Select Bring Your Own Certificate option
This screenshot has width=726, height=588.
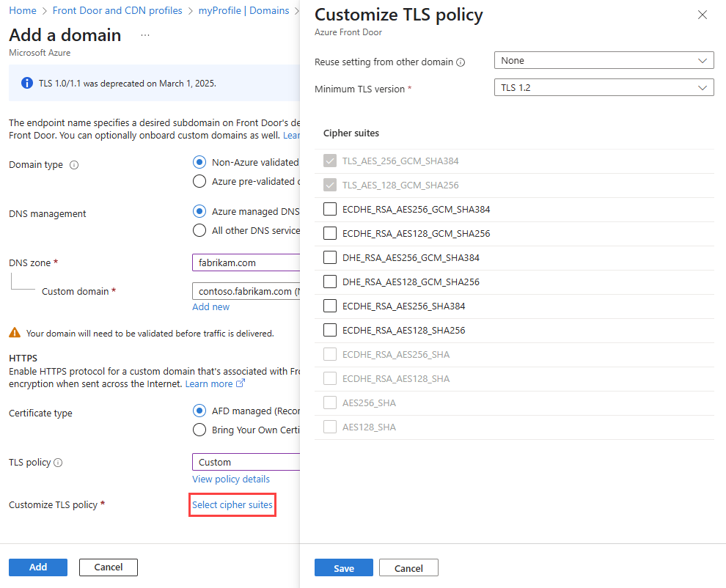click(199, 430)
